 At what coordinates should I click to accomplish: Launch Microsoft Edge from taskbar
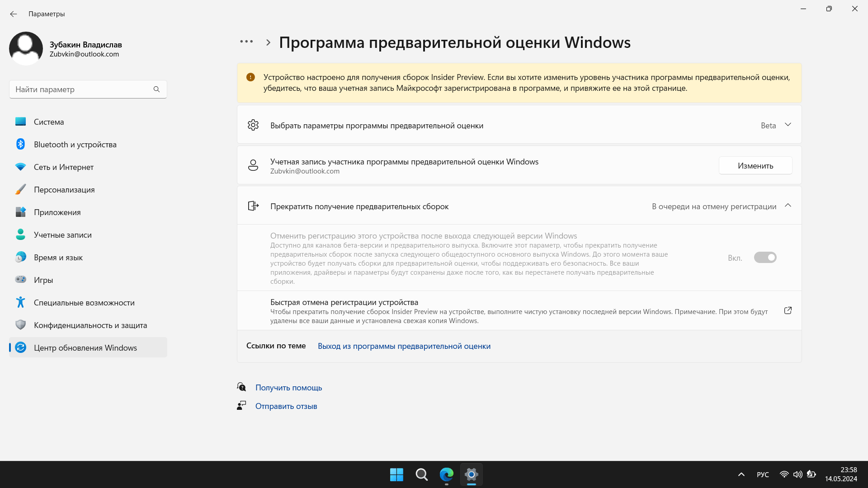[446, 474]
